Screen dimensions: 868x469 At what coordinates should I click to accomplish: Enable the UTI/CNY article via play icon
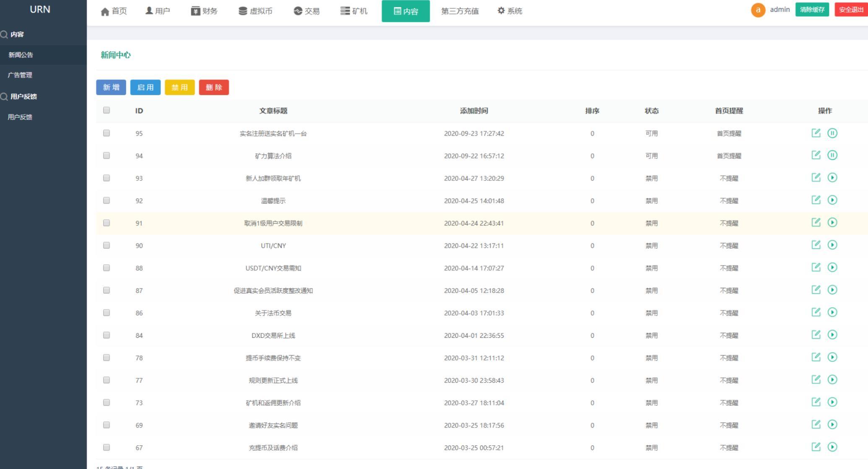tap(832, 245)
